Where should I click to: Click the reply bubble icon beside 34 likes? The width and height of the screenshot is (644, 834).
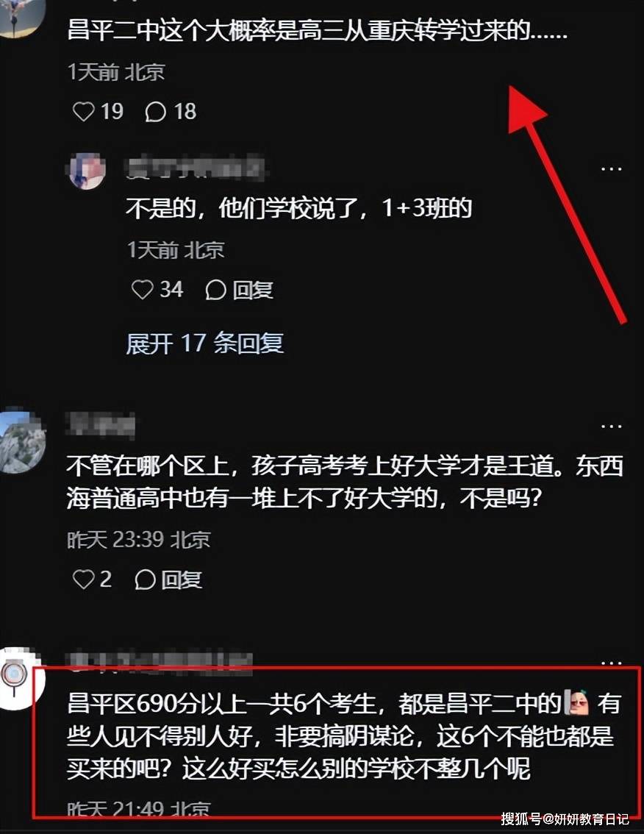point(216,290)
